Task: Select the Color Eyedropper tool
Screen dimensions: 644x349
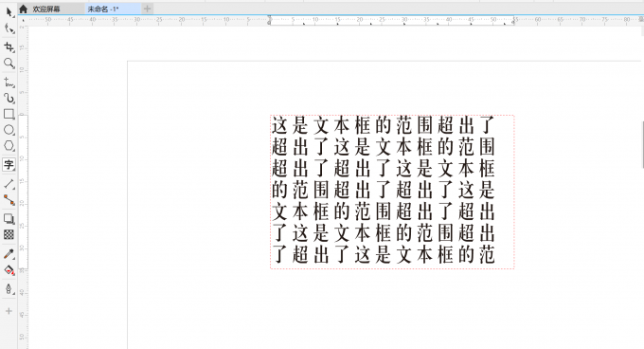Action: click(x=9, y=254)
